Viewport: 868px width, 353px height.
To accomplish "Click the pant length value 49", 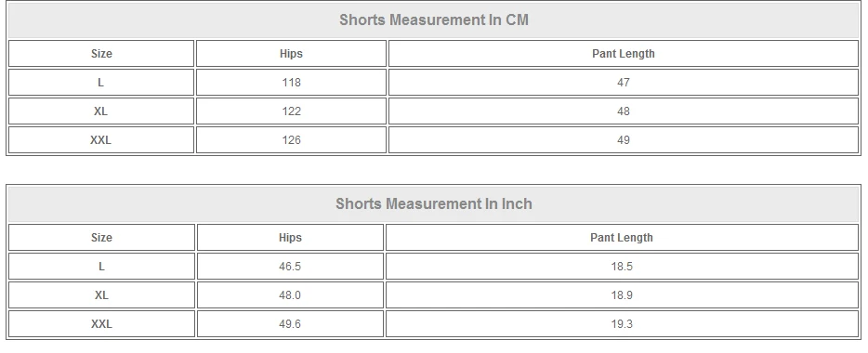I will point(624,140).
